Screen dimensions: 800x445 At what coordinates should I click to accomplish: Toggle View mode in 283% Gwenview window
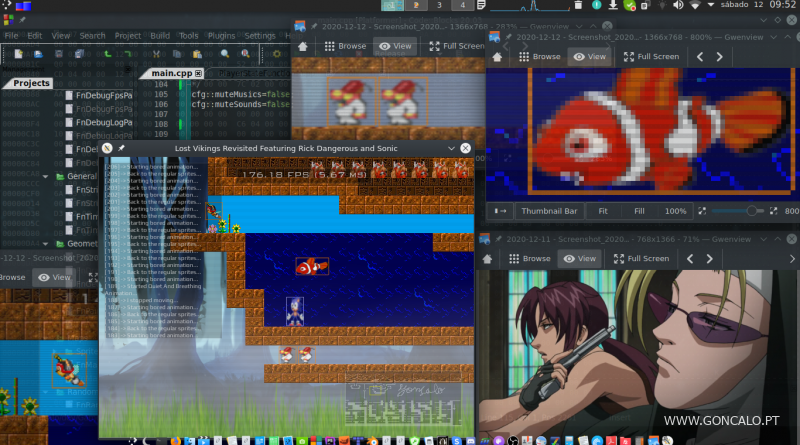point(395,46)
